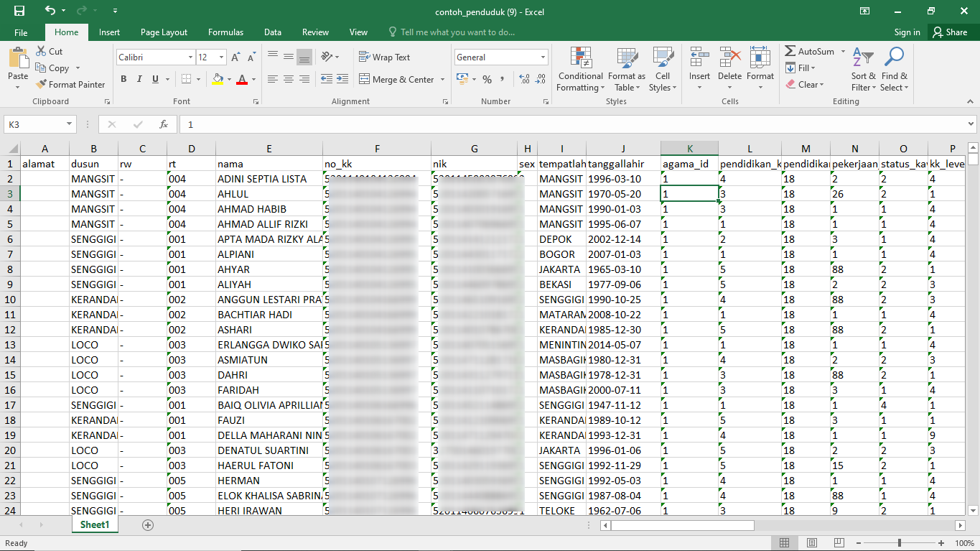The width and height of the screenshot is (980, 551).
Task: Apply the yellow Fill Color swatch
Action: pos(218,80)
